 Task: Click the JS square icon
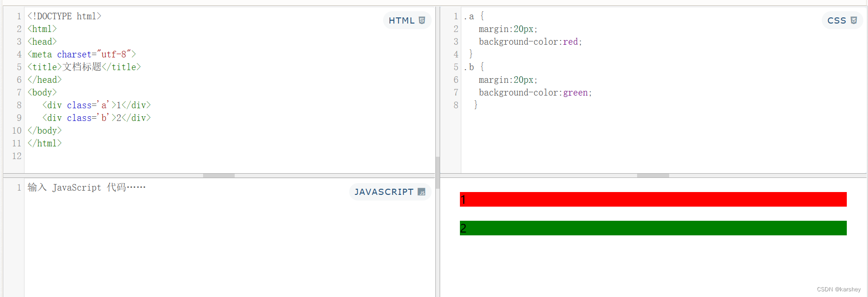pyautogui.click(x=422, y=192)
